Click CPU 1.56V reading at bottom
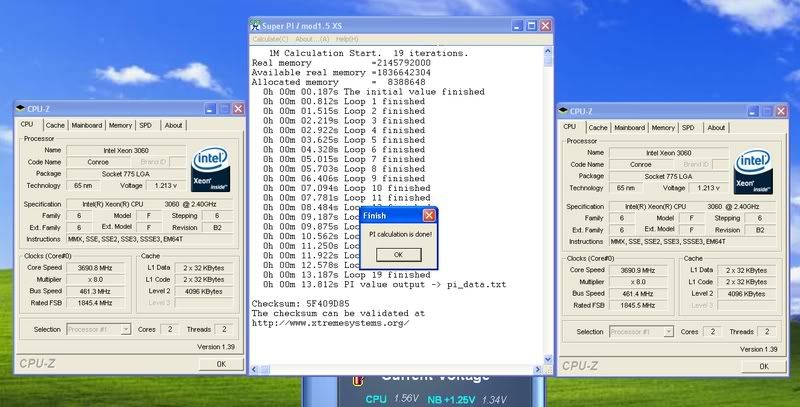 pyautogui.click(x=392, y=399)
